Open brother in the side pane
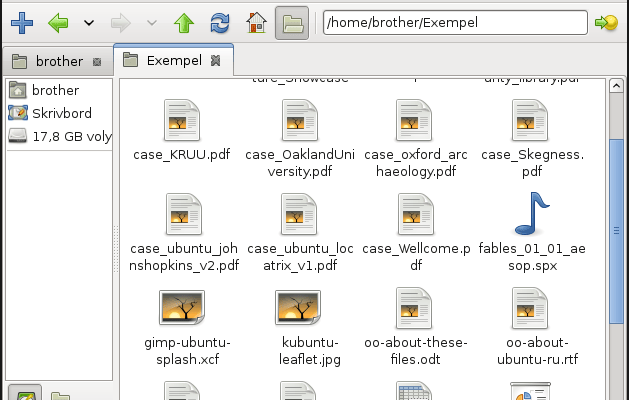 59,90
